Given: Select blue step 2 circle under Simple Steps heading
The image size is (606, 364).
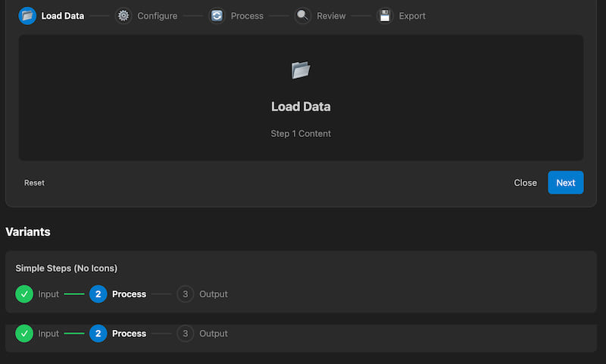Looking at the screenshot, I should click(x=98, y=294).
